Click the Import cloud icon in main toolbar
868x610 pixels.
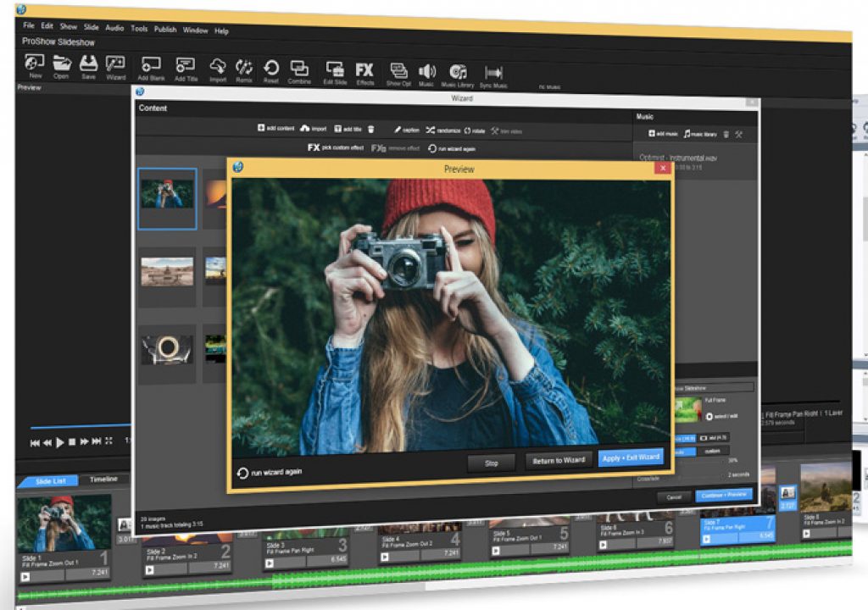pyautogui.click(x=218, y=69)
